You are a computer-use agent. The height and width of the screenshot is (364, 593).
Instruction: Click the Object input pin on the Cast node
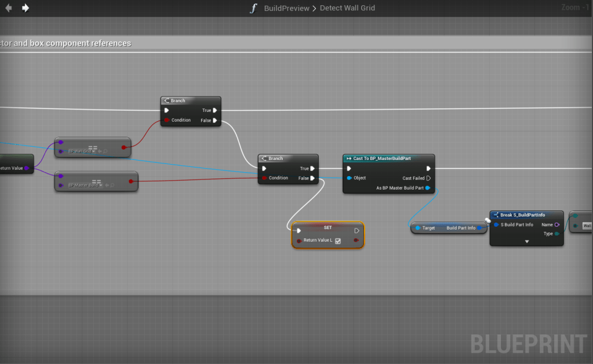click(x=348, y=178)
